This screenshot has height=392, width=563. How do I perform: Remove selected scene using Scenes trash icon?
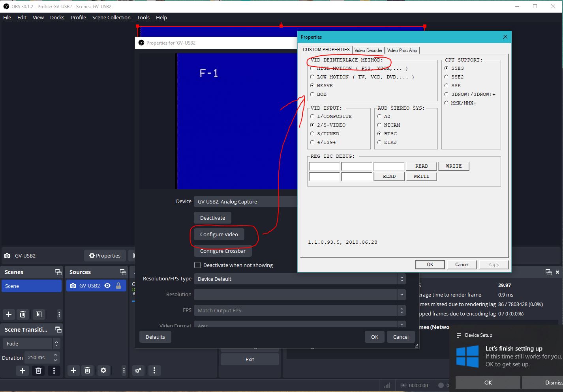click(23, 314)
